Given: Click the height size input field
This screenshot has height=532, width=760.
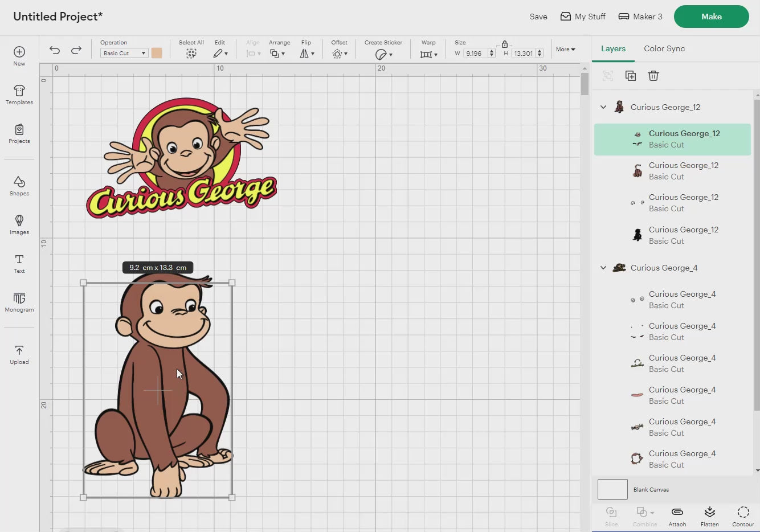Looking at the screenshot, I should tap(524, 54).
